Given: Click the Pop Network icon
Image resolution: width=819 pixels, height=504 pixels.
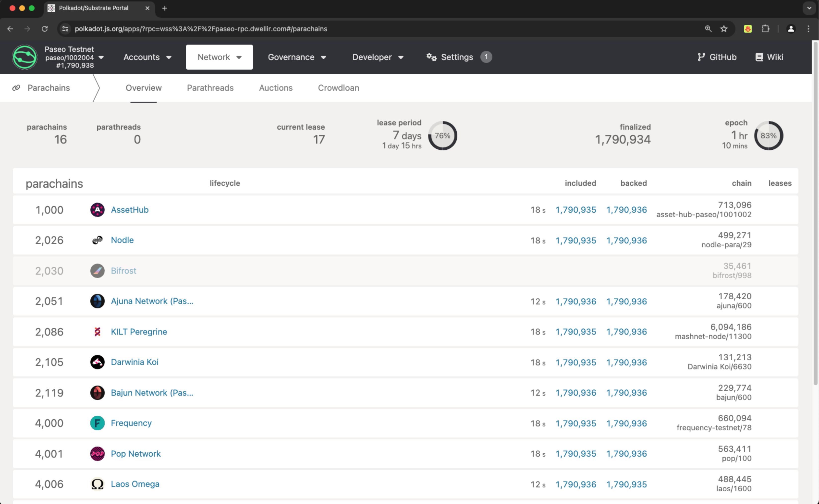Looking at the screenshot, I should point(97,454).
